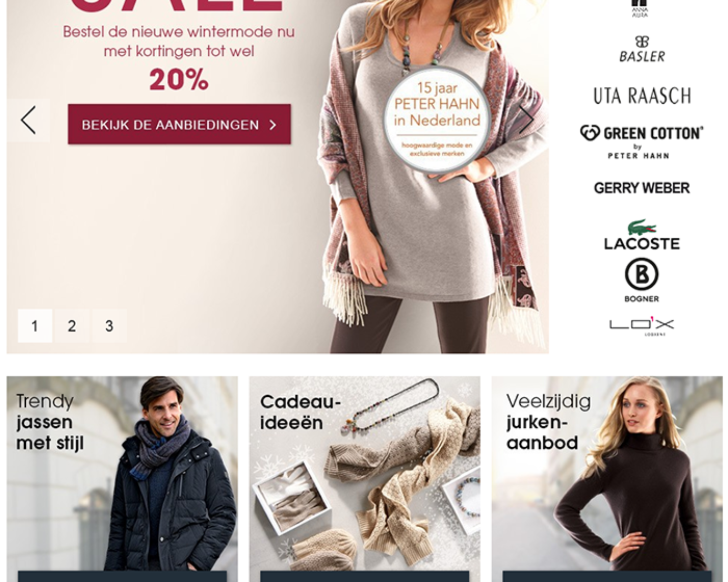728x582 pixels.
Task: Open the Bogner brand logo
Action: [x=642, y=280]
